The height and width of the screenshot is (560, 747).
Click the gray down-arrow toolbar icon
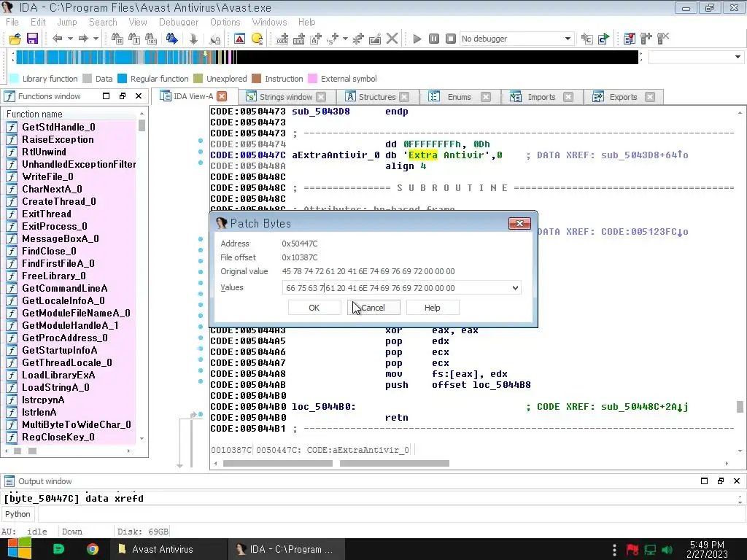tap(193, 39)
